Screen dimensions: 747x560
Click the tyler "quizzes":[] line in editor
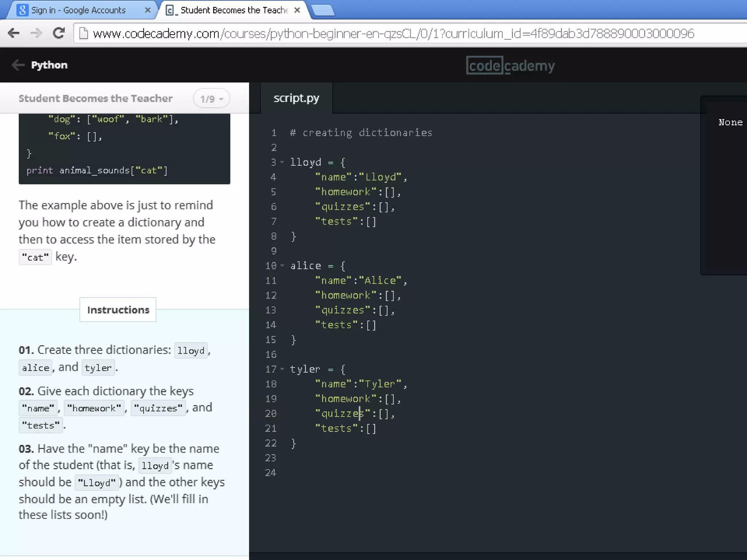click(x=355, y=414)
